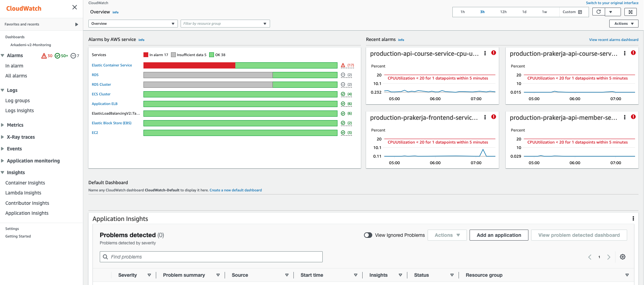Open the top-right Actions dropdown
The height and width of the screenshot is (285, 644).
click(624, 23)
